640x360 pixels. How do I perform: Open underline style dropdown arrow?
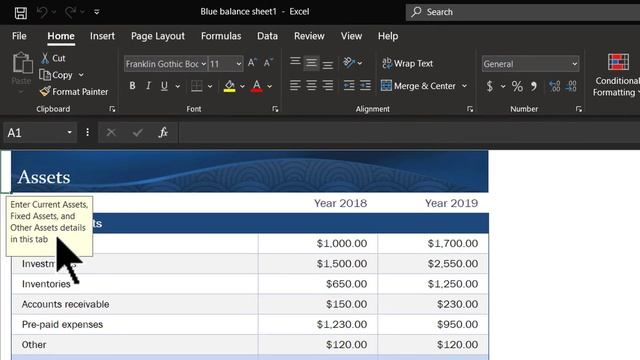(x=178, y=86)
